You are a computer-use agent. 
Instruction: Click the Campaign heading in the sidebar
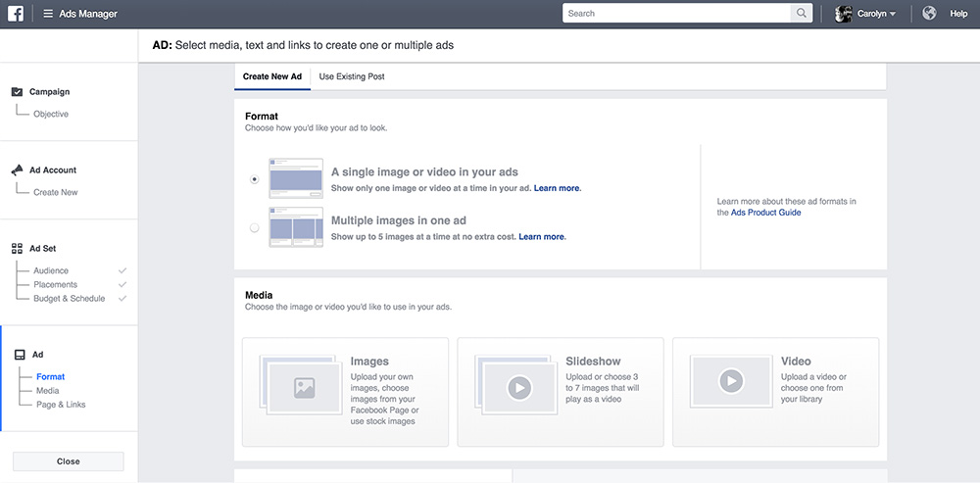click(x=49, y=92)
